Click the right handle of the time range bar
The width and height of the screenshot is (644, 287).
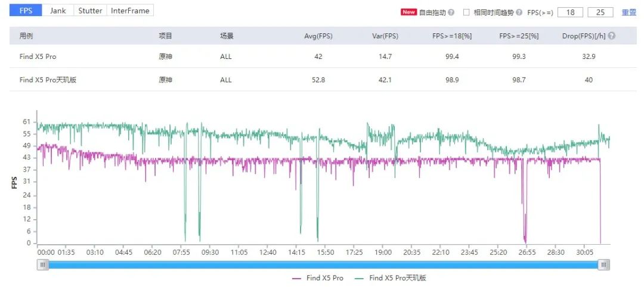[604, 265]
